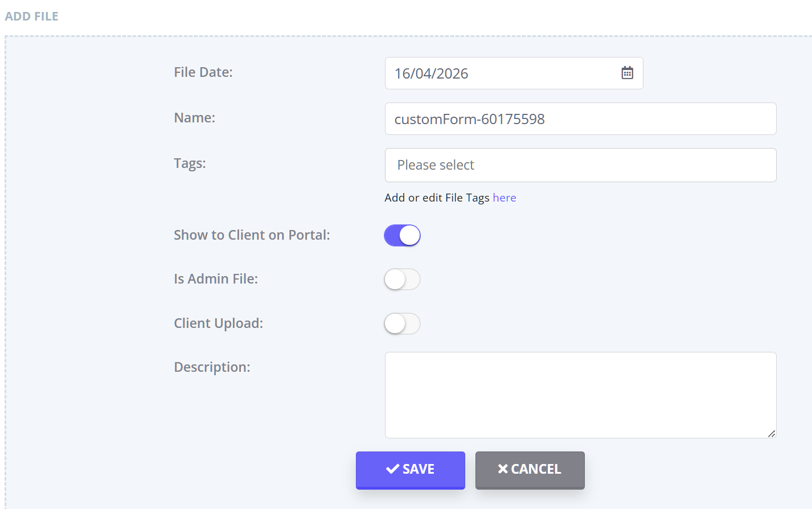This screenshot has width=812, height=509.
Task: Open the Tags 'Please select' dropdown
Action: (580, 165)
